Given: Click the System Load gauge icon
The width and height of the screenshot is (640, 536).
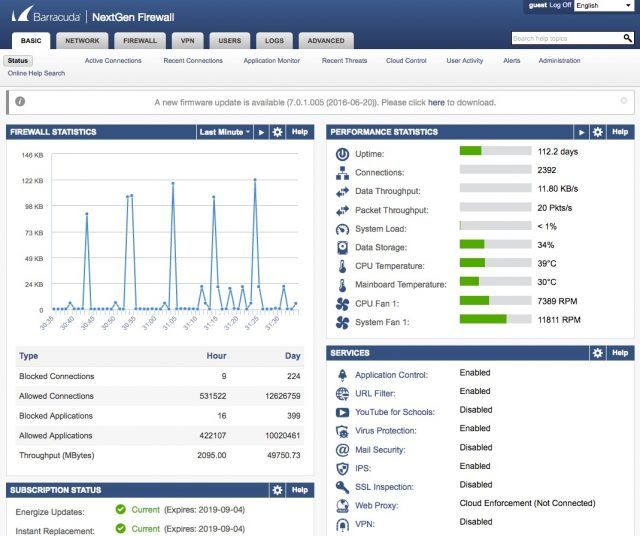Looking at the screenshot, I should [342, 229].
